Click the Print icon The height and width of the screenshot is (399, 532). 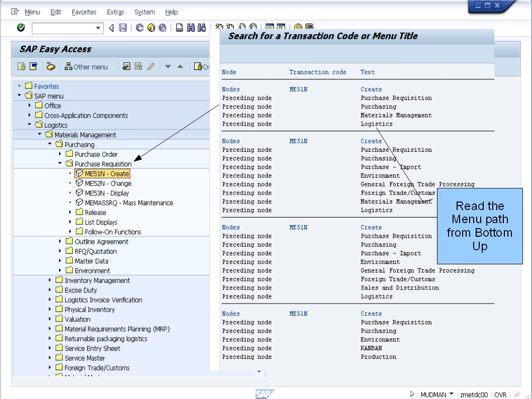click(180, 28)
